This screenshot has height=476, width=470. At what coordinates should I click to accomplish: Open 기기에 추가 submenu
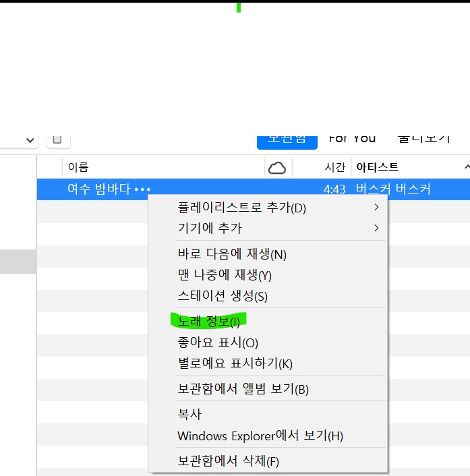(268, 228)
